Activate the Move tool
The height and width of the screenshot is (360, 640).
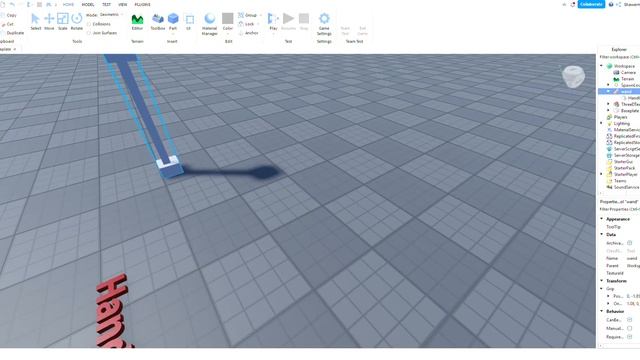[x=49, y=21]
